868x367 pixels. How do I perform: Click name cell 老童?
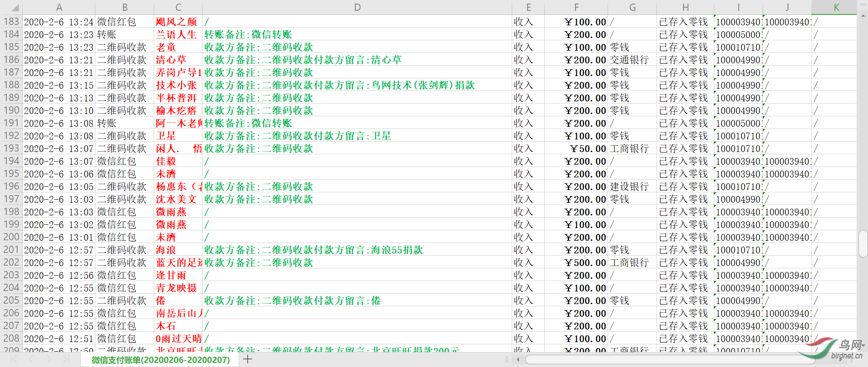(178, 47)
